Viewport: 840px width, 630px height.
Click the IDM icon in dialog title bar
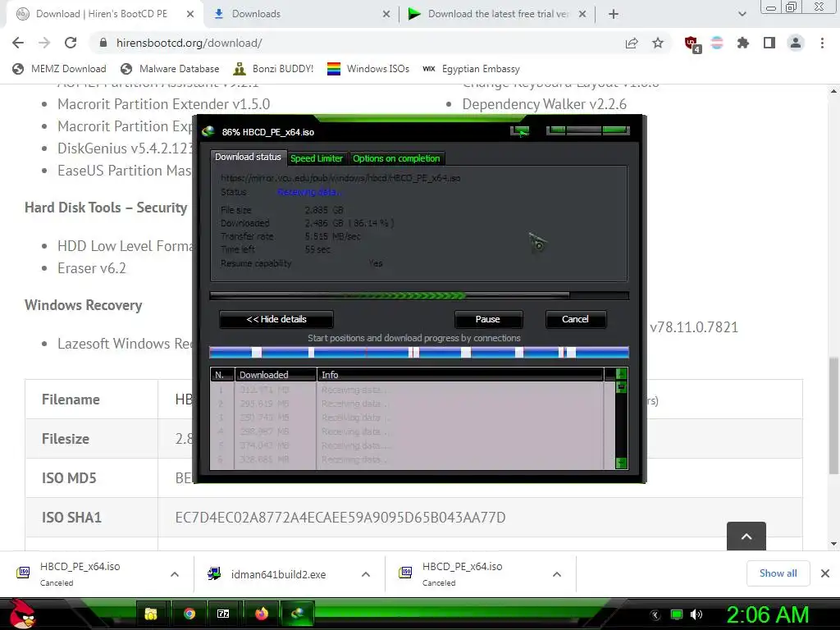point(208,132)
